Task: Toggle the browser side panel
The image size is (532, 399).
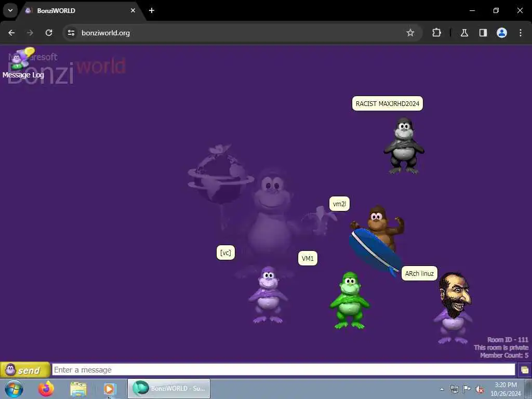Action: 483,33
